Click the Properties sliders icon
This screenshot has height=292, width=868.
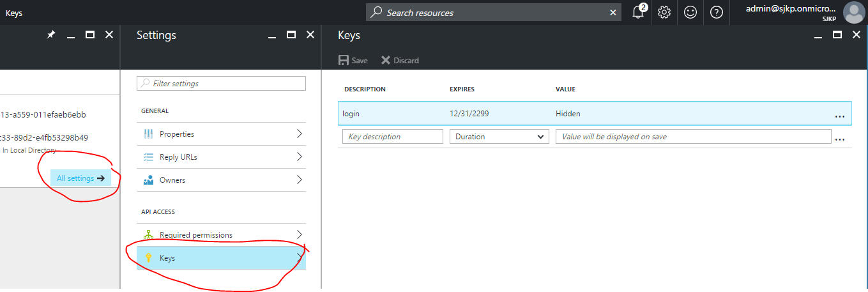148,134
